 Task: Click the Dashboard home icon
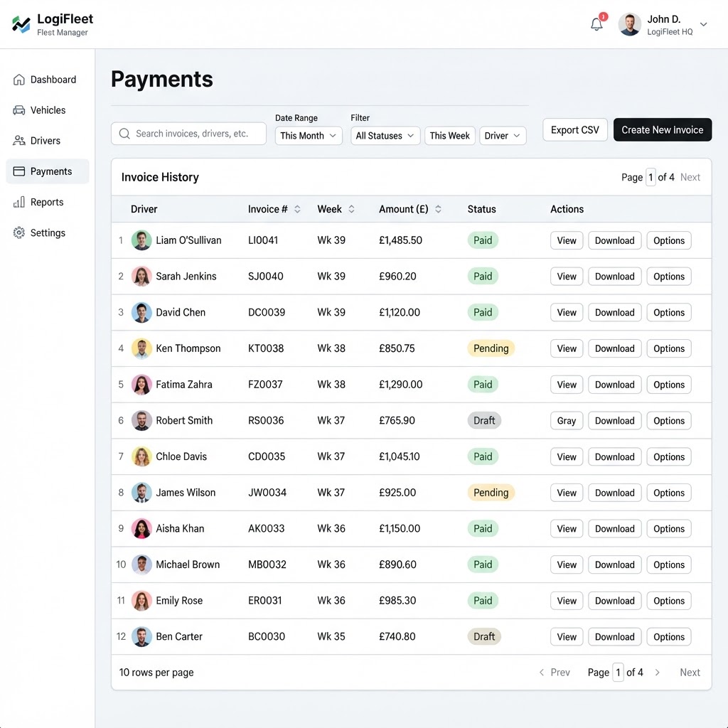(x=19, y=80)
